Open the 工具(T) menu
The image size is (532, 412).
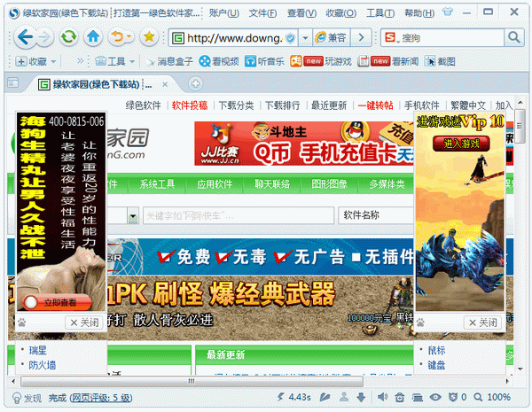point(380,13)
